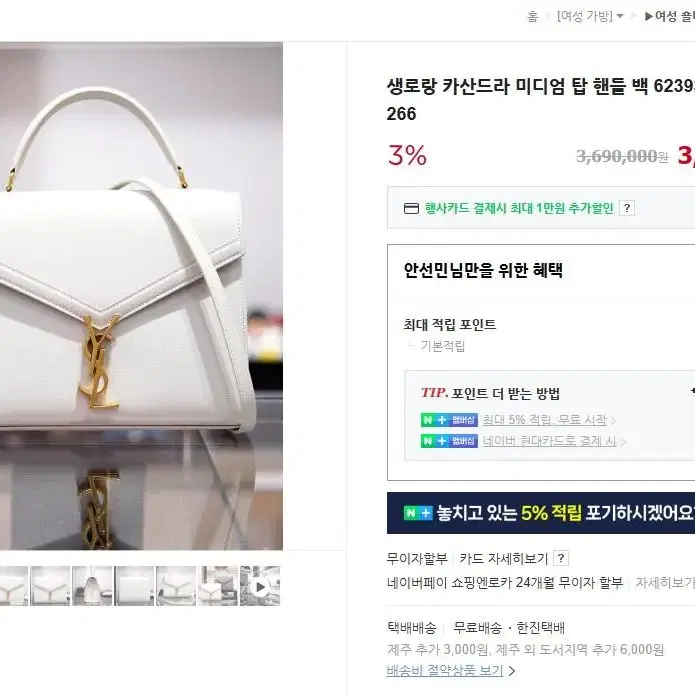
Task: Click the arrow after 배송비 절약상품 보기
Action: [512, 671]
